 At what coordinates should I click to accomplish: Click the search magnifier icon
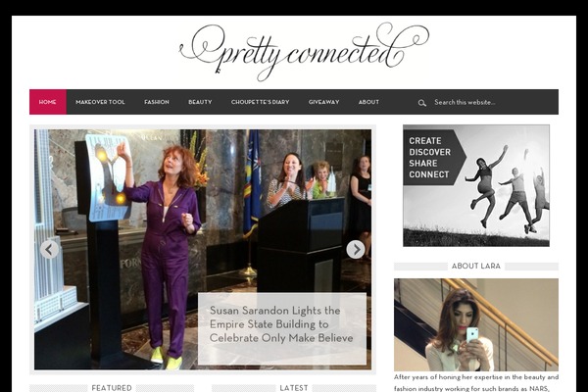[421, 102]
